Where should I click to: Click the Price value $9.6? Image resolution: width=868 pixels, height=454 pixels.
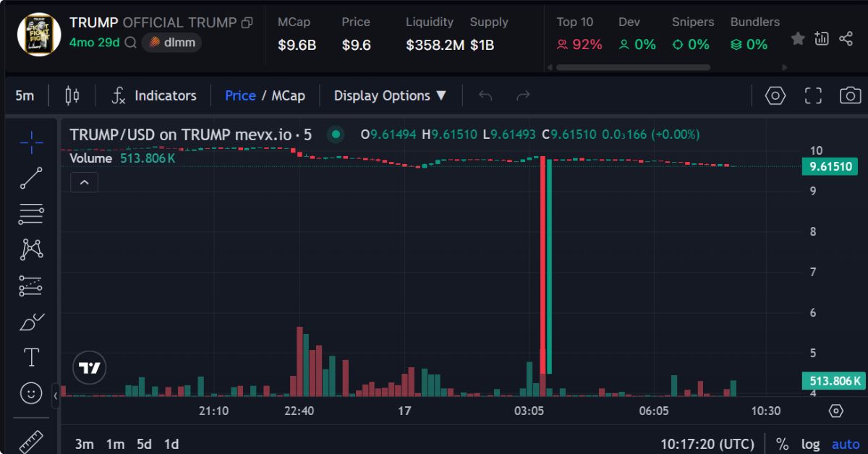pos(357,45)
